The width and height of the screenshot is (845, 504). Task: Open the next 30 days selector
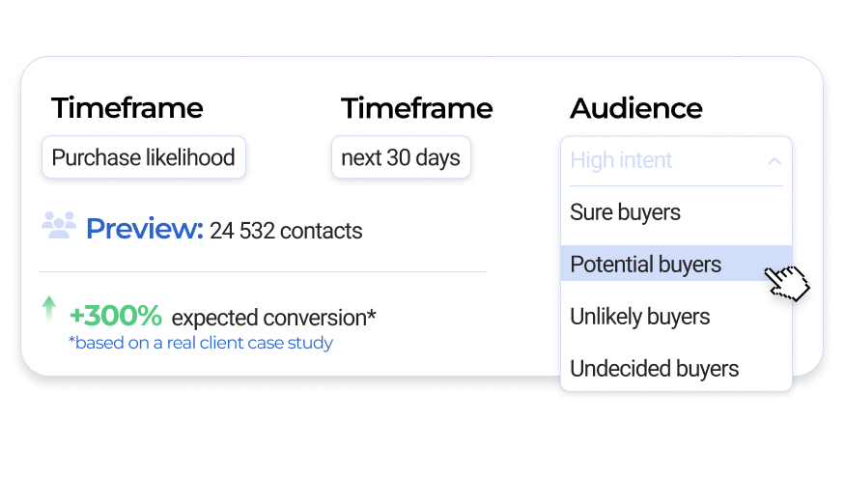(401, 157)
